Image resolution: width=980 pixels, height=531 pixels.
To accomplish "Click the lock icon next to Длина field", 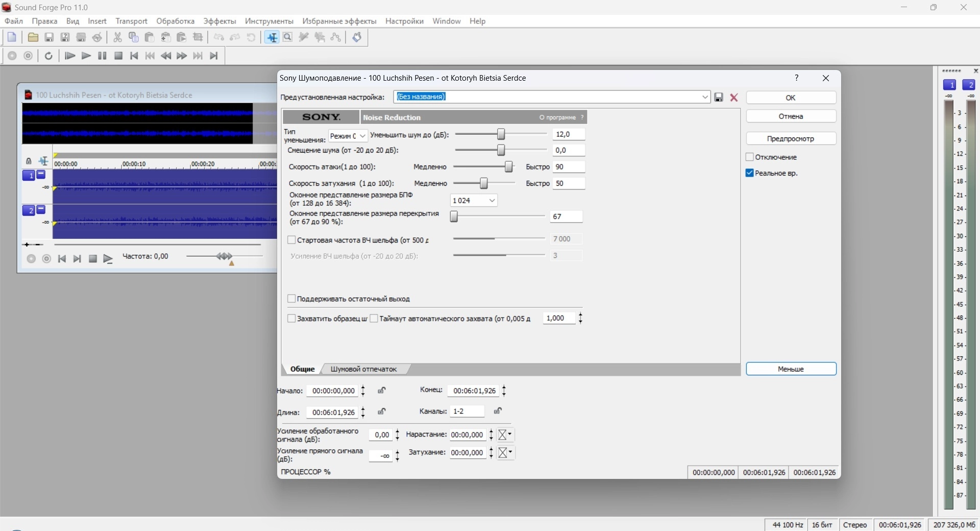I will (x=381, y=412).
